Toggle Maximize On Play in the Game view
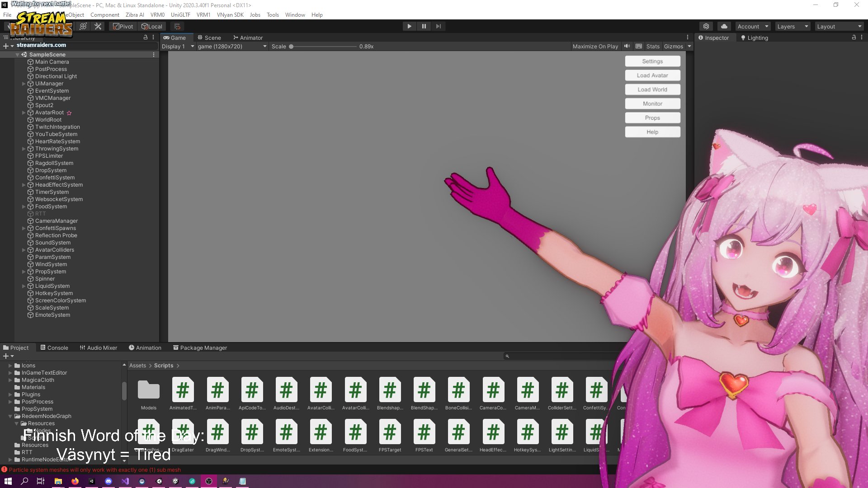868x488 pixels. click(595, 46)
